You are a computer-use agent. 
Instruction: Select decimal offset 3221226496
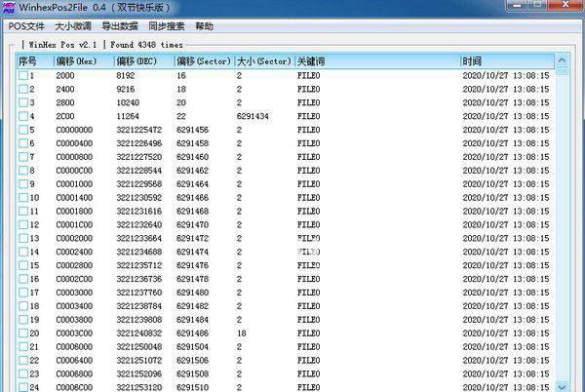[x=139, y=143]
